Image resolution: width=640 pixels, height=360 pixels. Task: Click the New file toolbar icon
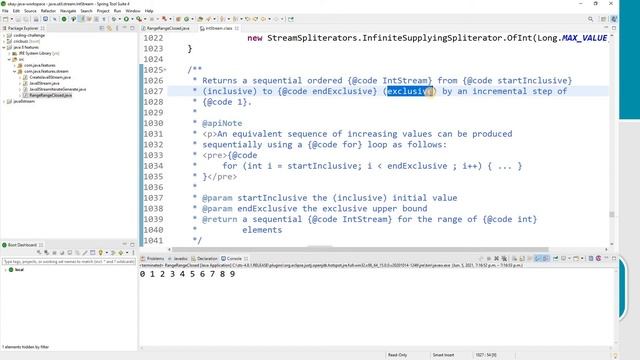click(6, 19)
